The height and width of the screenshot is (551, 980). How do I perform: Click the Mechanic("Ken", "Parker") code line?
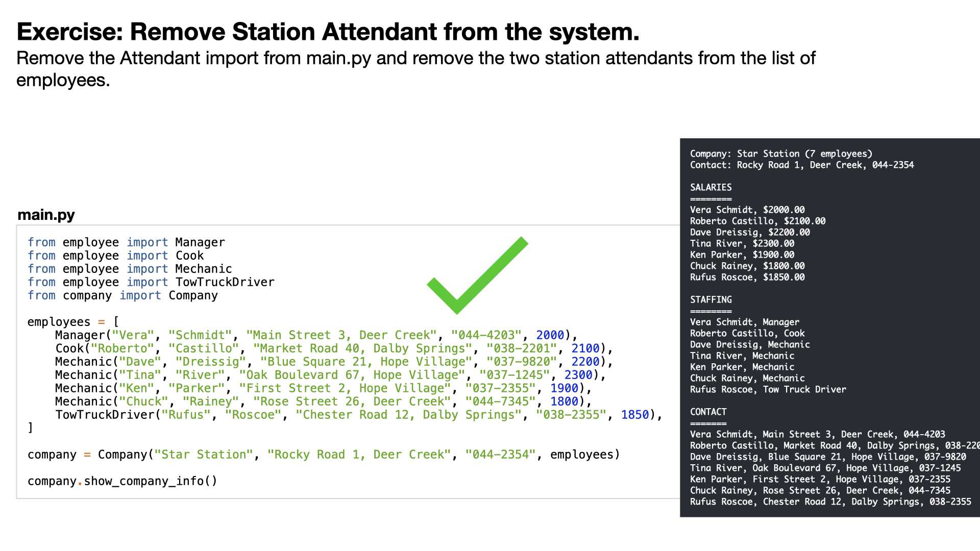(x=323, y=388)
